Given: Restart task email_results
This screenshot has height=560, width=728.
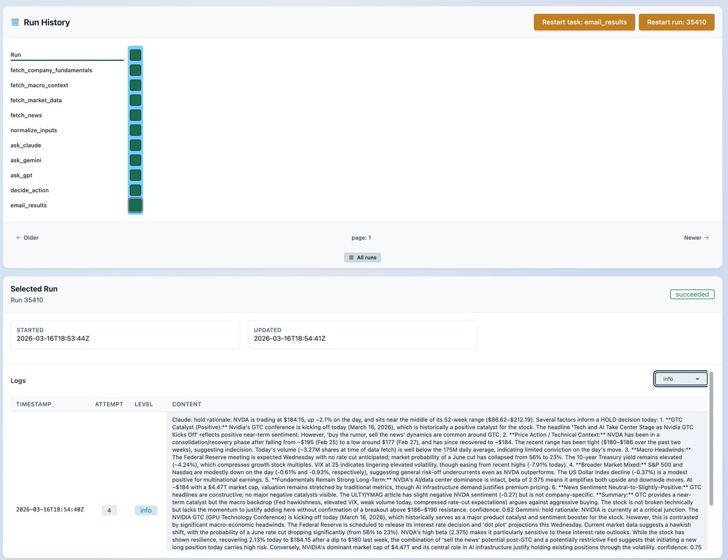Looking at the screenshot, I should click(584, 22).
